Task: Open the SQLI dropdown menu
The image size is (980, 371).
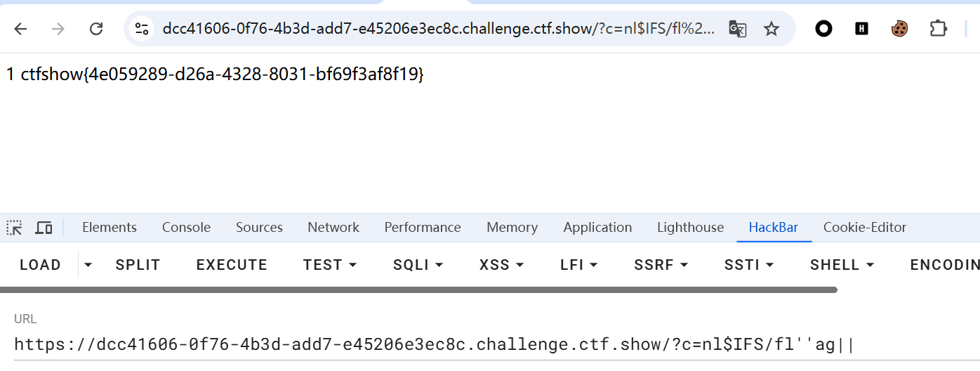Action: [x=418, y=265]
